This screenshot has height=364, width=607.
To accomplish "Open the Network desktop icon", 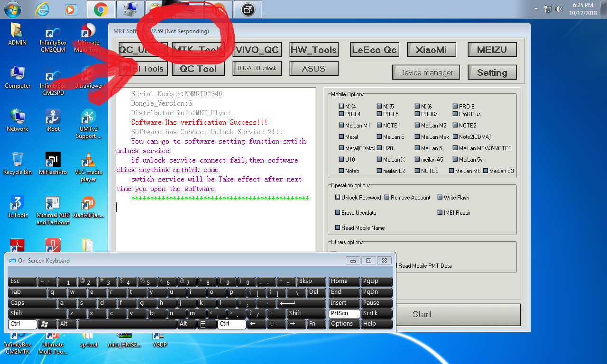I will 18,121.
